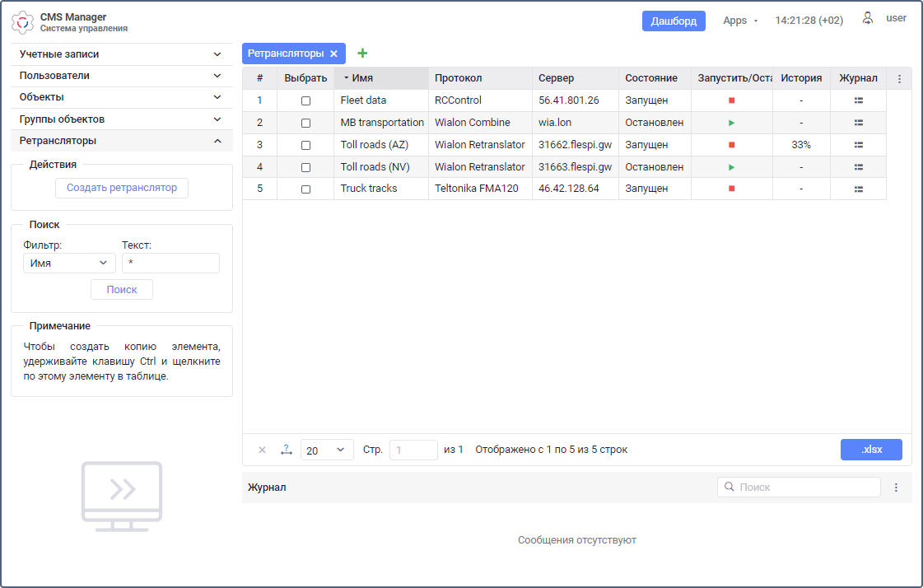Viewport: 923px width, 588px height.
Task: Click the Journal search input field
Action: (805, 488)
